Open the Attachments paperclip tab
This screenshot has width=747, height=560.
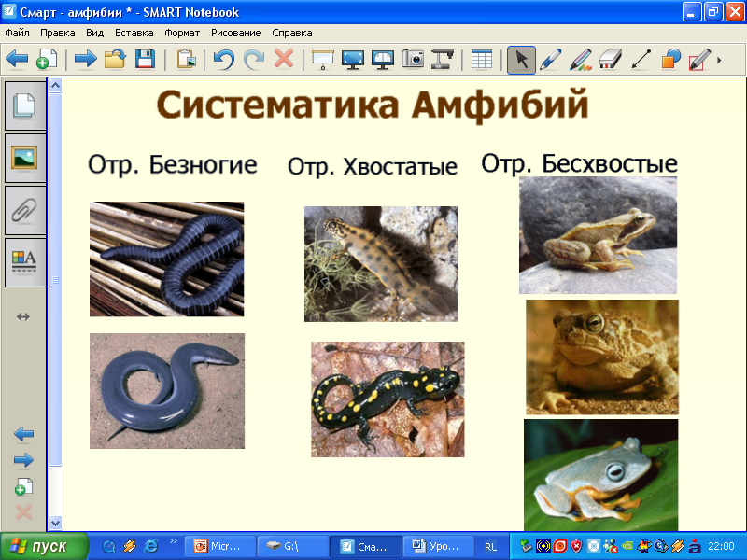point(25,211)
